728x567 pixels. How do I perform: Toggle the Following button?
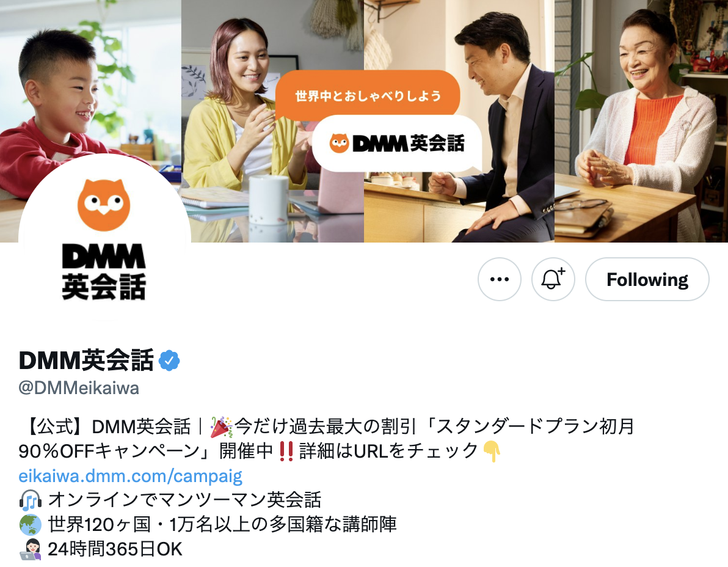647,279
